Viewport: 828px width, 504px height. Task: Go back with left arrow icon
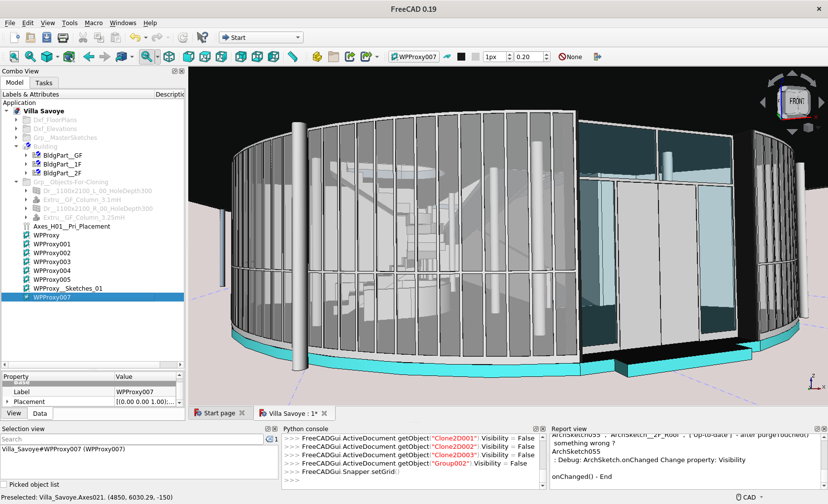[89, 57]
